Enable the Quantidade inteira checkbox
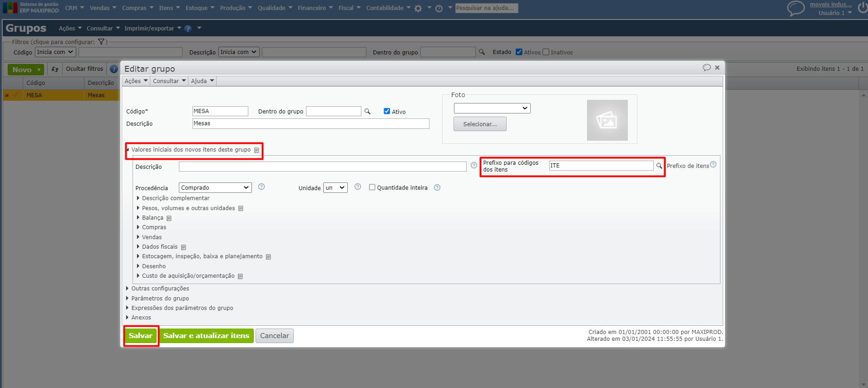This screenshot has width=868, height=388. [x=372, y=187]
